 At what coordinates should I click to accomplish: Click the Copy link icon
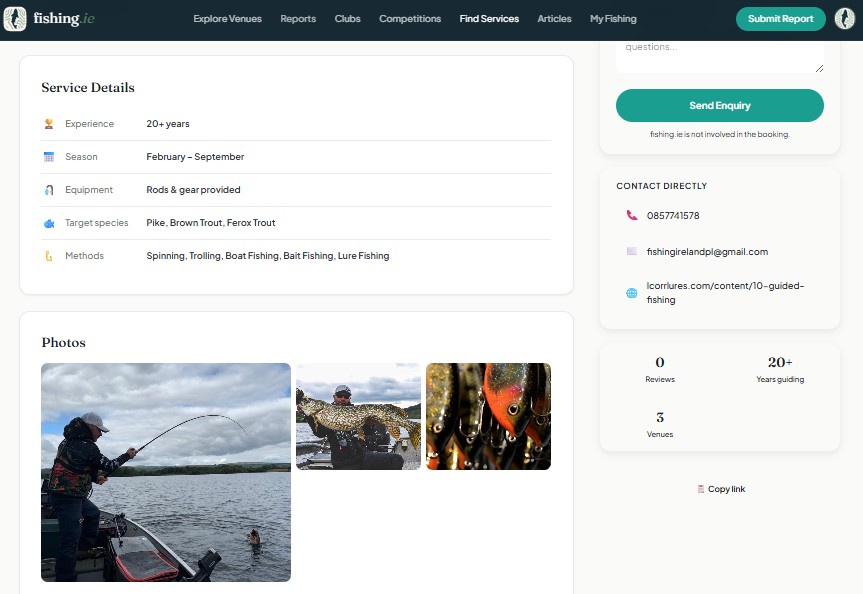701,488
